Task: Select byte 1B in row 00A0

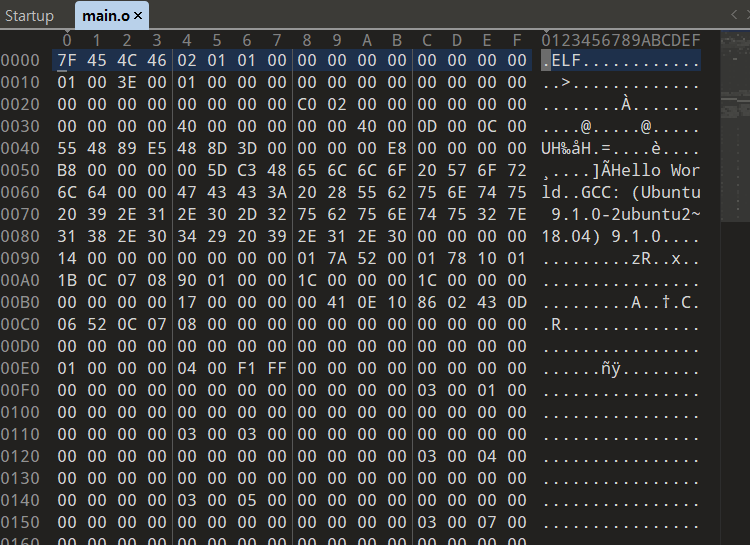Action: coord(66,280)
